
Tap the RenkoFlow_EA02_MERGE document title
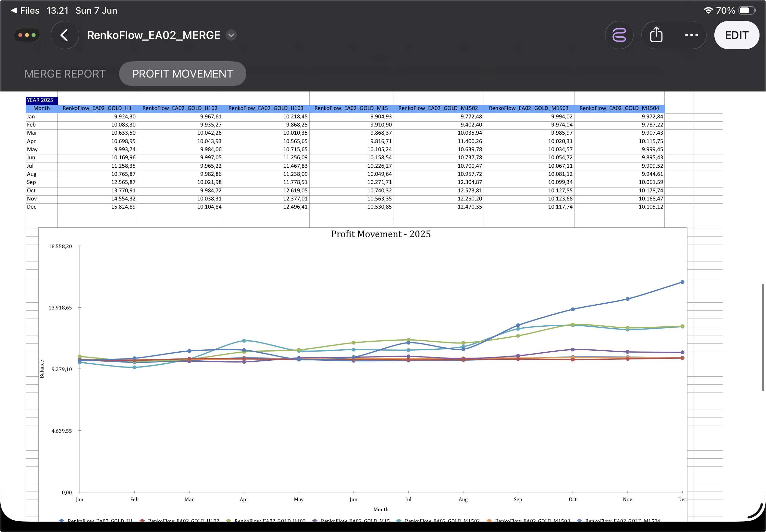(154, 35)
